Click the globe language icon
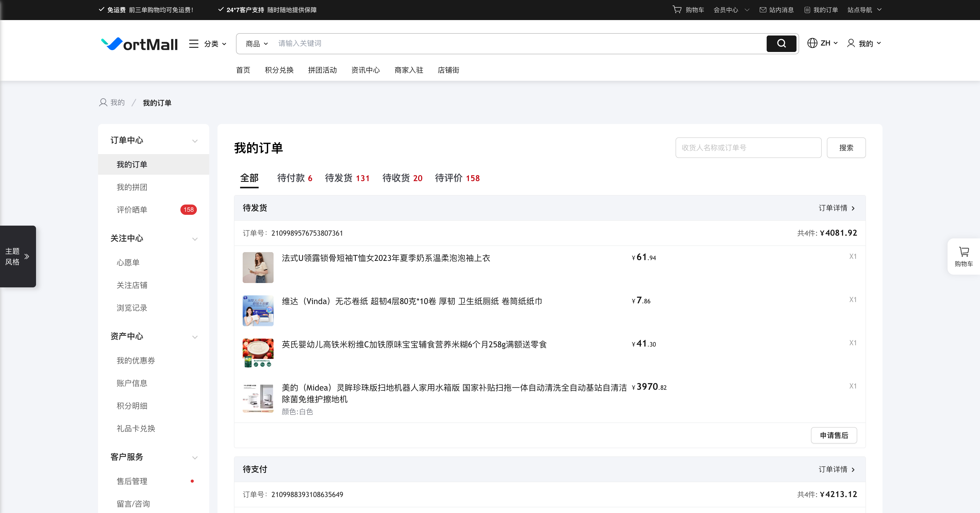 pos(812,43)
